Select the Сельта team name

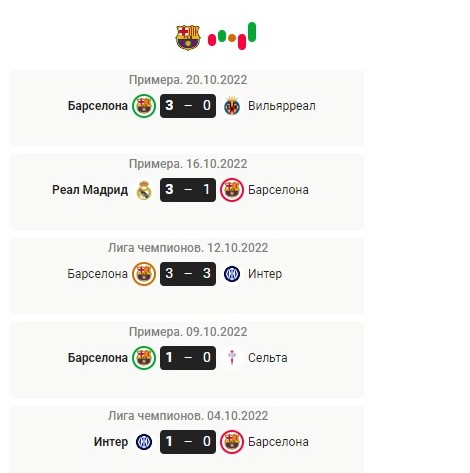coord(268,358)
